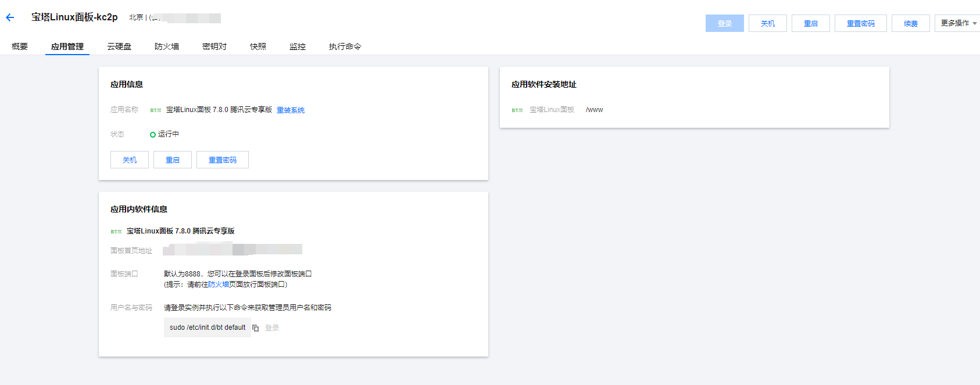The image size is (980, 385).
Task: Switch to the 概要 tab
Action: tap(20, 46)
